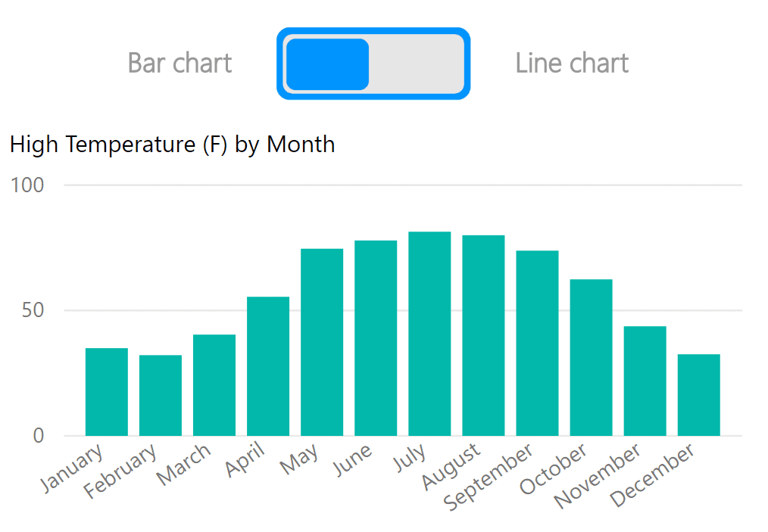This screenshot has height=532, width=768.
Task: Click the November axis label
Action: (597, 476)
